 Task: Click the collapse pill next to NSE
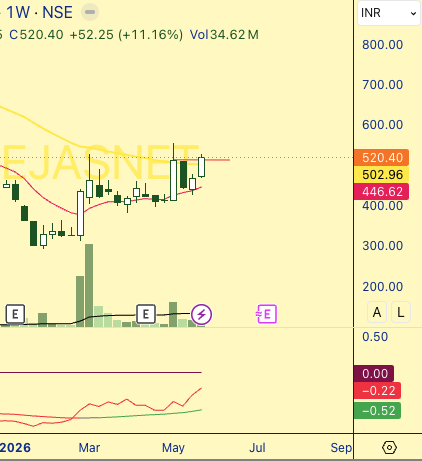tap(90, 12)
